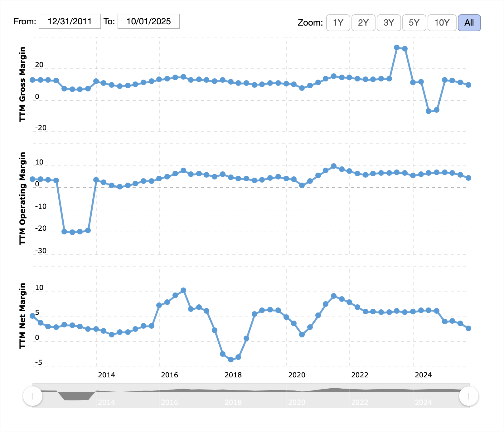
Task: Edit the From date field
Action: click(70, 21)
